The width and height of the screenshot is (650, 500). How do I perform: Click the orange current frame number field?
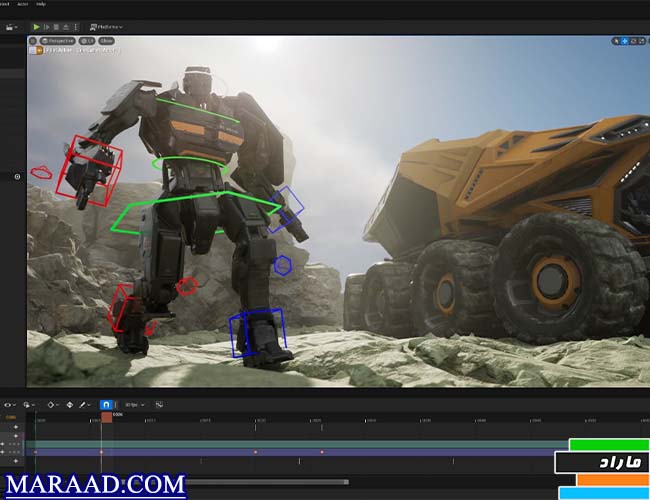(x=11, y=417)
